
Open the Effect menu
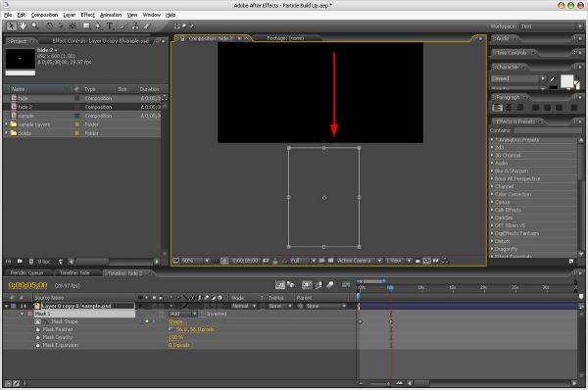[x=88, y=15]
